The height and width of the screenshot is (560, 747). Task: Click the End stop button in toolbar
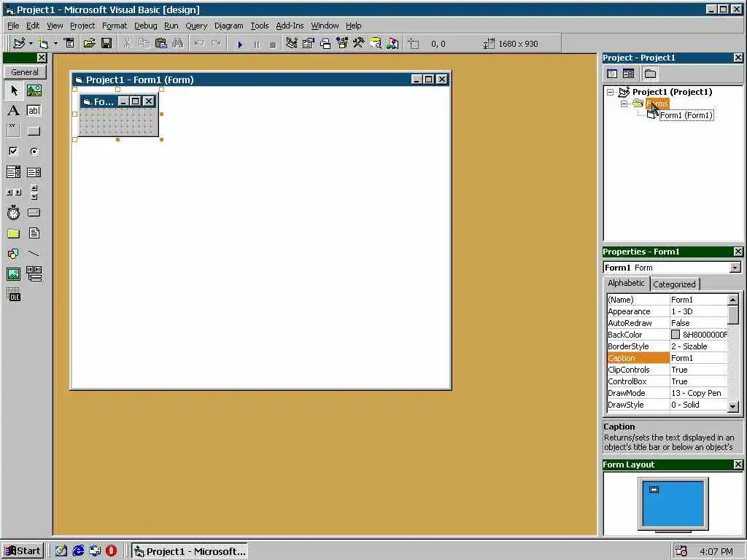(x=273, y=44)
